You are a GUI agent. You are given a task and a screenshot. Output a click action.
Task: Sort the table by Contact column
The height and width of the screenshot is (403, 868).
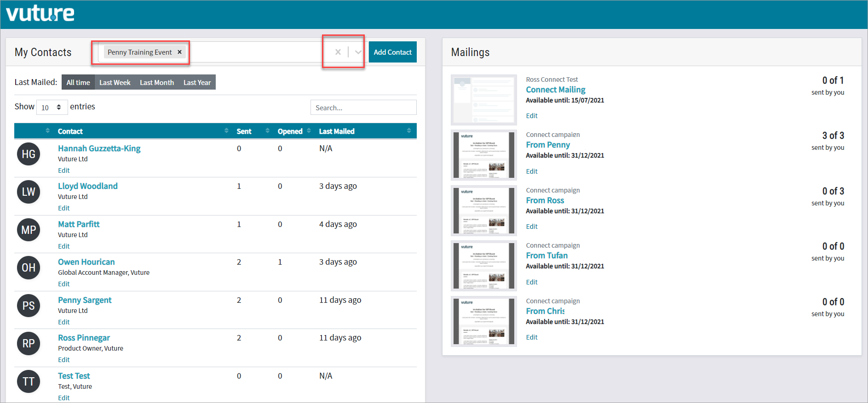[x=143, y=131]
